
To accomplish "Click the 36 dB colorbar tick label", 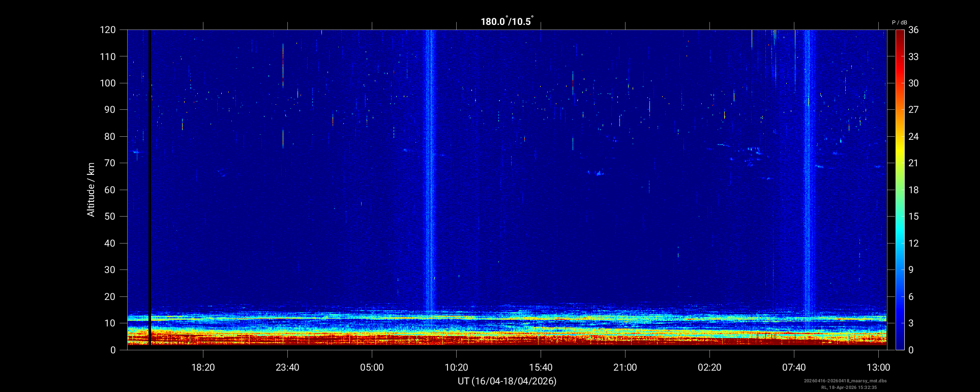I will pos(913,30).
